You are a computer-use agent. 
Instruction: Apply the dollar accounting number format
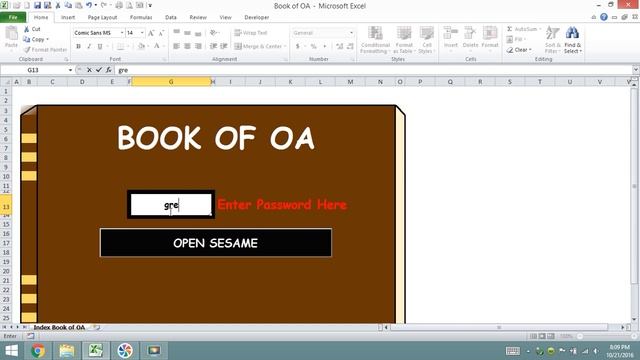click(298, 47)
